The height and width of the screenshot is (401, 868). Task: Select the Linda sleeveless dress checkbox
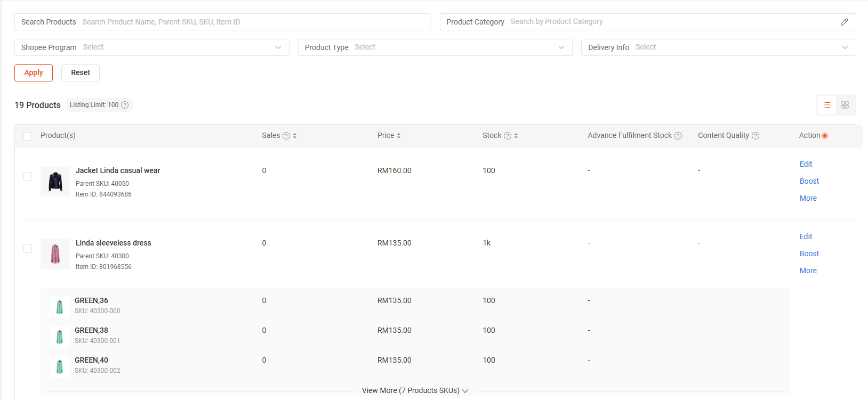tap(28, 249)
